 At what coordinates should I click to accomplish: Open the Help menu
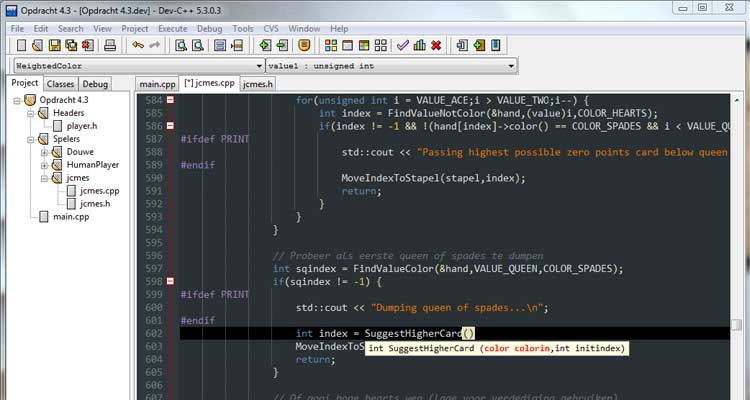(x=339, y=29)
